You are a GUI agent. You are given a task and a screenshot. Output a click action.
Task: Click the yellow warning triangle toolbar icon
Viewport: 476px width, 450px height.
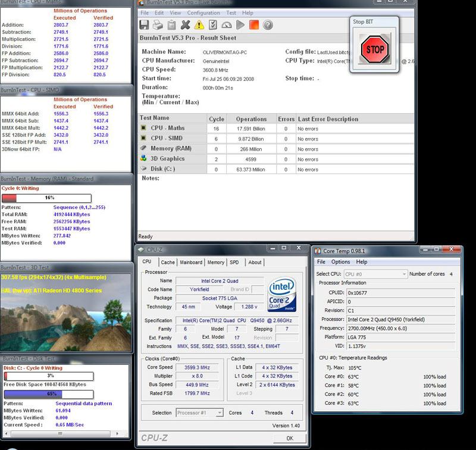pyautogui.click(x=199, y=25)
